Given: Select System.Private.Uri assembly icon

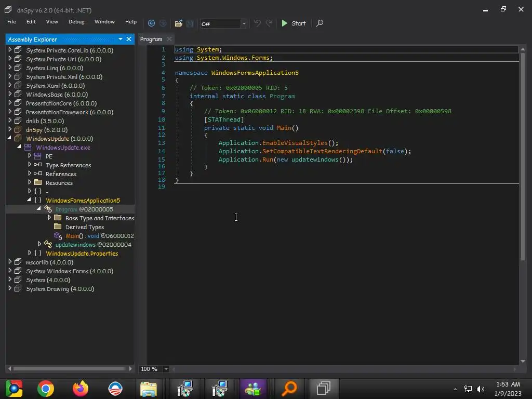Looking at the screenshot, I should 18,59.
